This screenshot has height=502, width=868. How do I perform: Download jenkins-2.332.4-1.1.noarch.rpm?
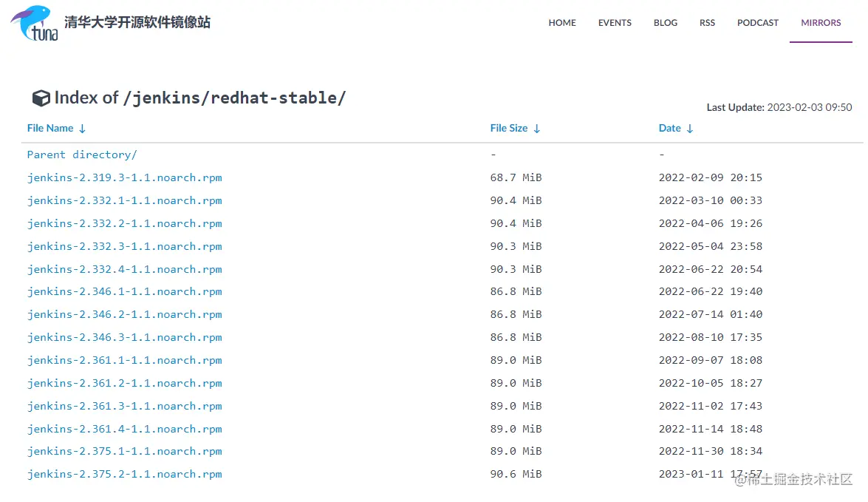(x=125, y=269)
